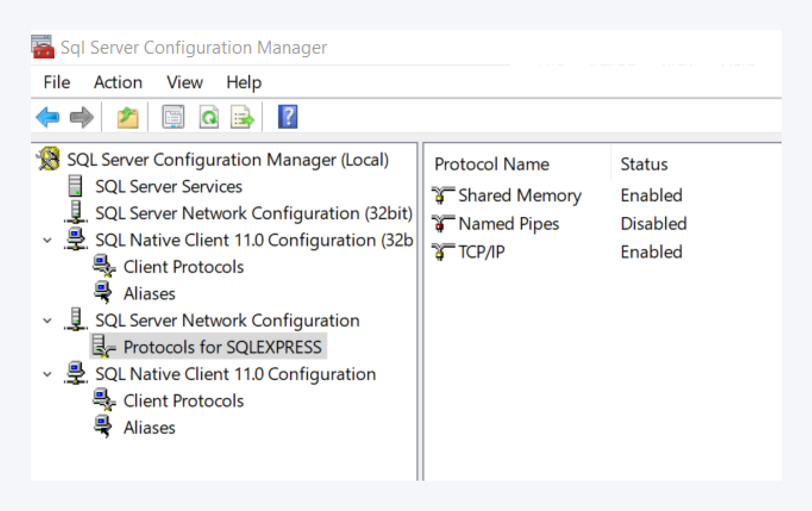Open the View menu
The image size is (812, 511).
(184, 82)
